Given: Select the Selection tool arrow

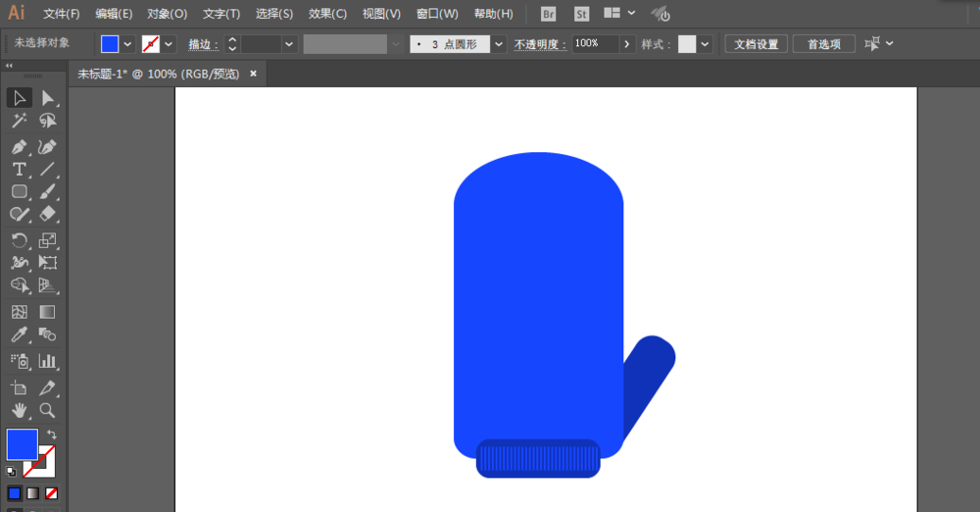Looking at the screenshot, I should [20, 98].
